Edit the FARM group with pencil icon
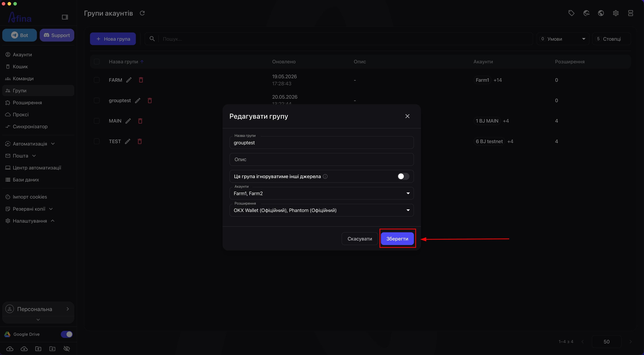This screenshot has width=644, height=355. pyautogui.click(x=129, y=80)
